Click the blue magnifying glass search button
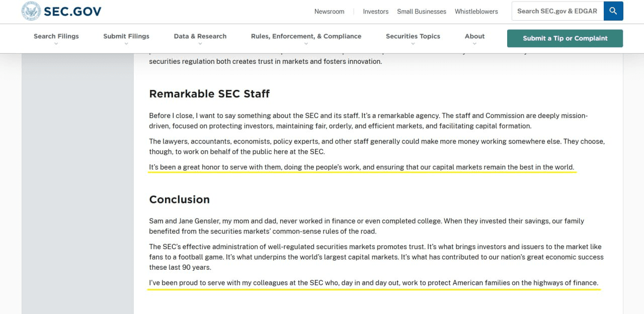644x314 pixels. point(613,11)
